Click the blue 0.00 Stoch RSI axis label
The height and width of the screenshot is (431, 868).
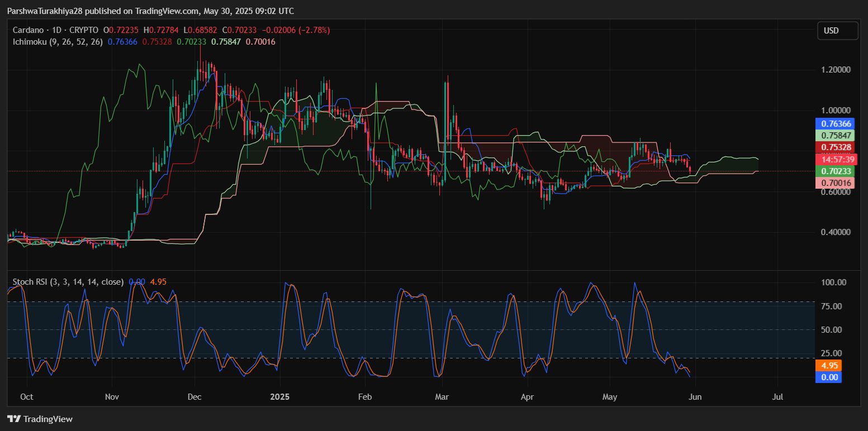tap(828, 377)
